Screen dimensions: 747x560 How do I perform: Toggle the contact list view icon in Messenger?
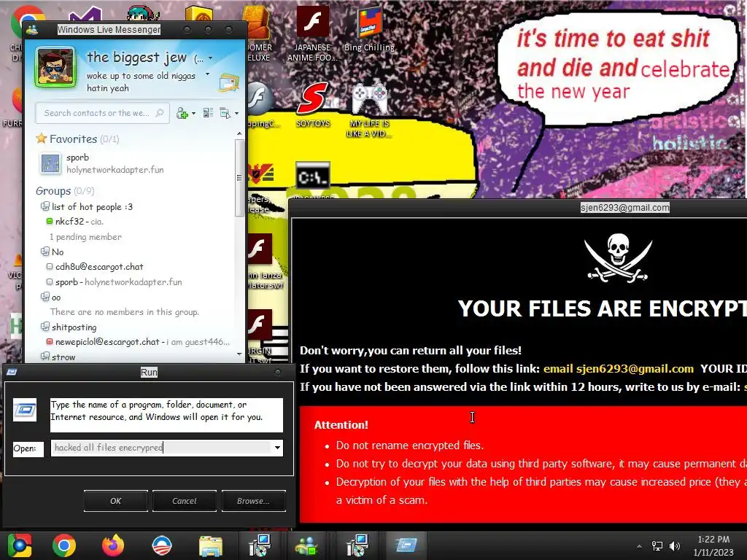(x=208, y=113)
